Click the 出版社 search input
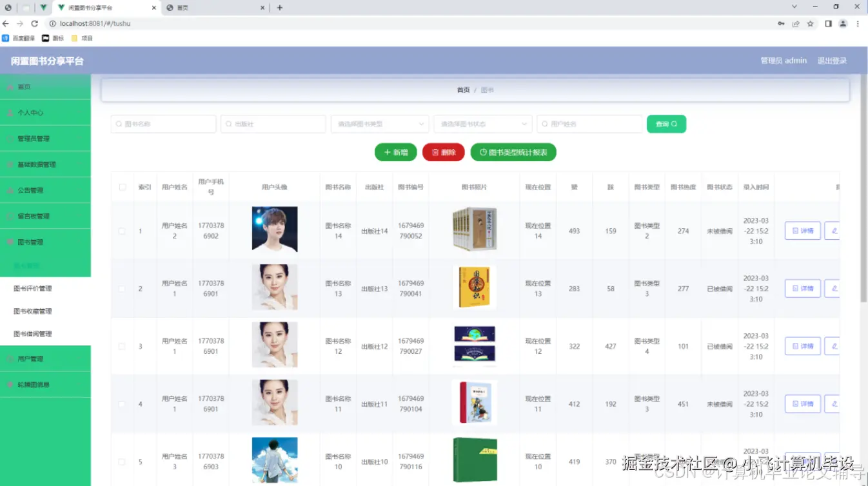 [x=273, y=124]
